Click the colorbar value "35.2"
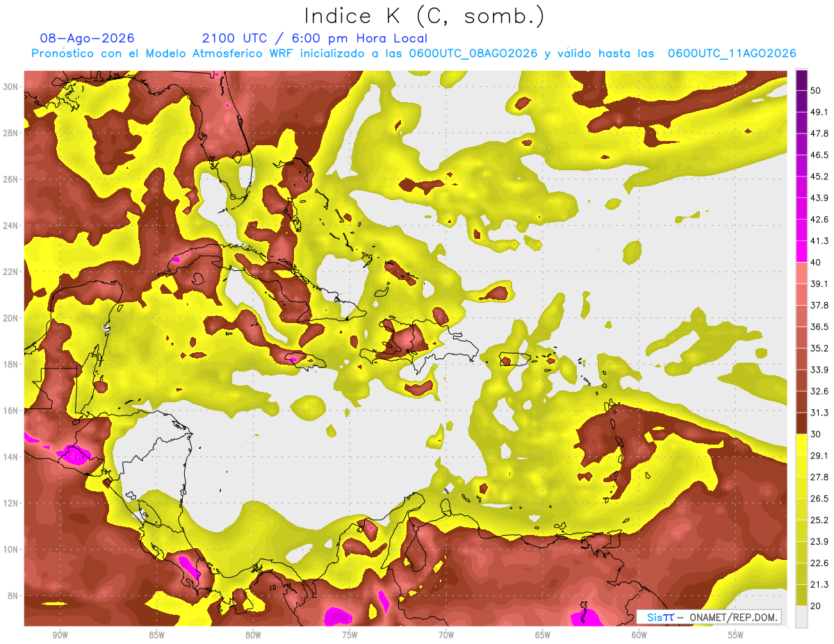834x644 pixels. point(820,348)
